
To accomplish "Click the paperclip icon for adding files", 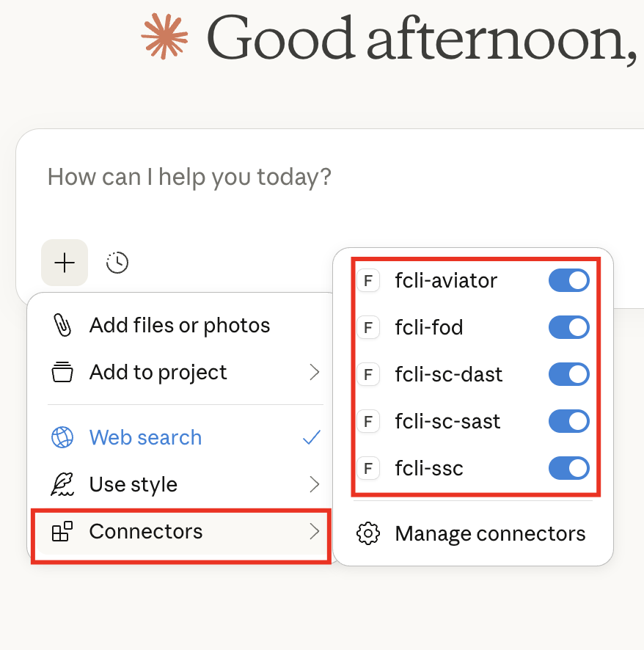I will tap(62, 325).
